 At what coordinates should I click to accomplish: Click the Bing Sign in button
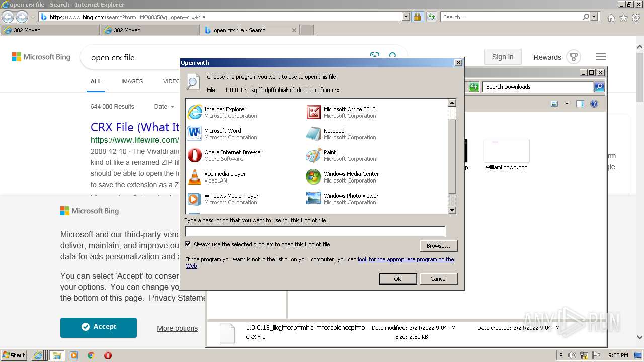[503, 57]
